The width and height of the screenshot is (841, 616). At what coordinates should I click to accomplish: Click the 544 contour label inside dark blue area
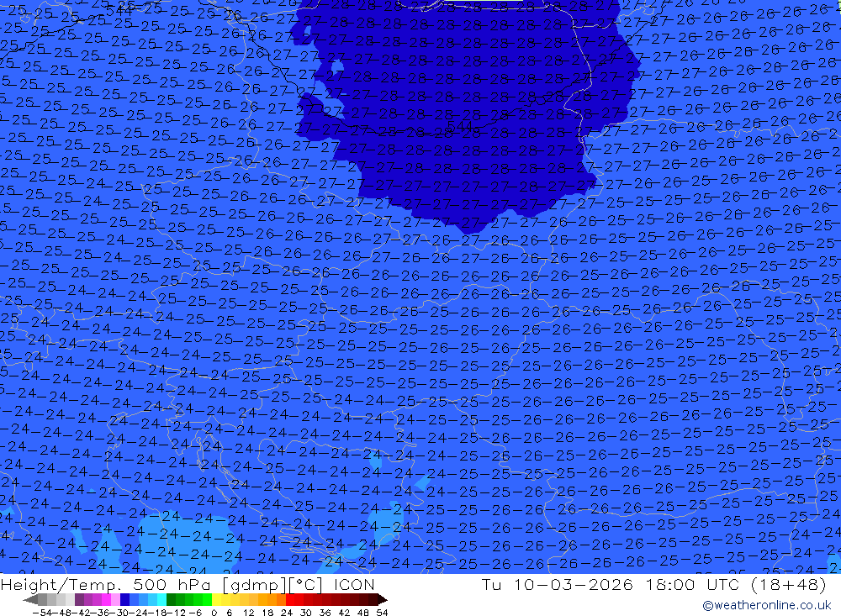click(x=460, y=126)
